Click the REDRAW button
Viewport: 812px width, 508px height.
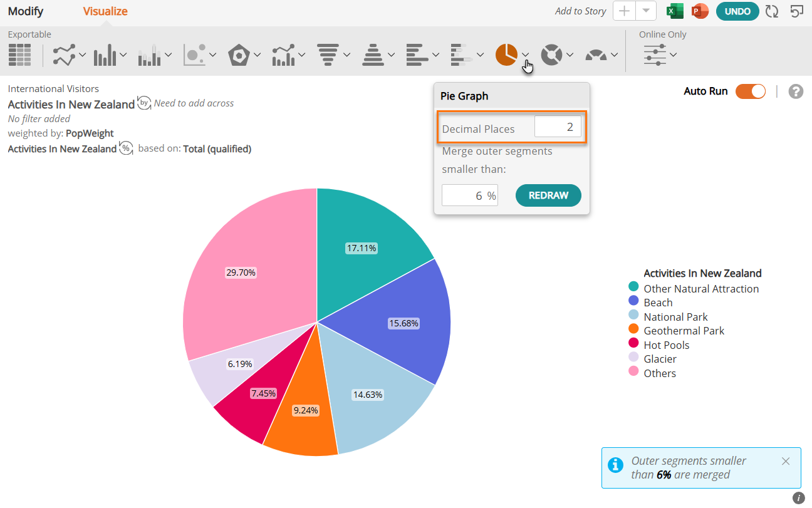click(x=548, y=195)
